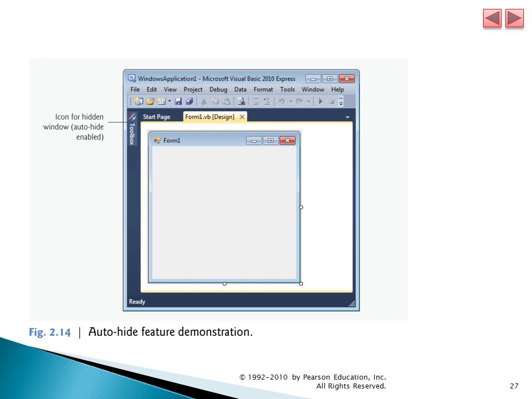This screenshot has height=399, width=532.
Task: Maximize the Visual Basic Express window
Action: (x=330, y=79)
